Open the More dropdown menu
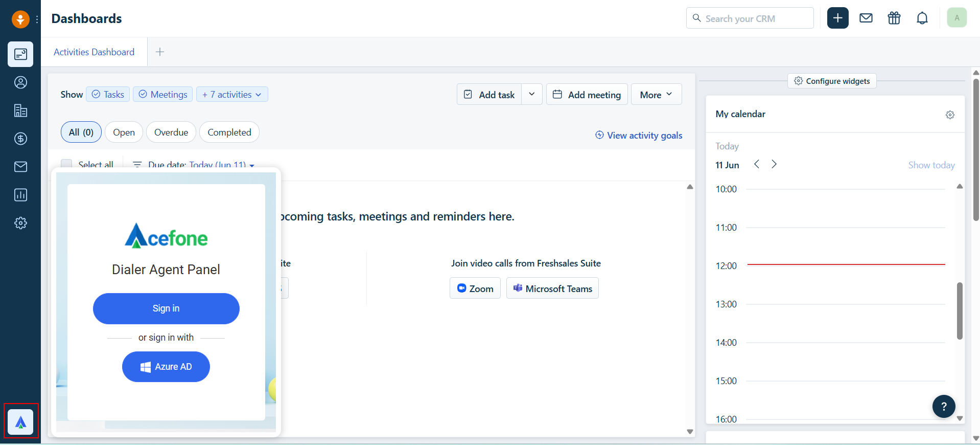The image size is (980, 445). click(x=657, y=94)
